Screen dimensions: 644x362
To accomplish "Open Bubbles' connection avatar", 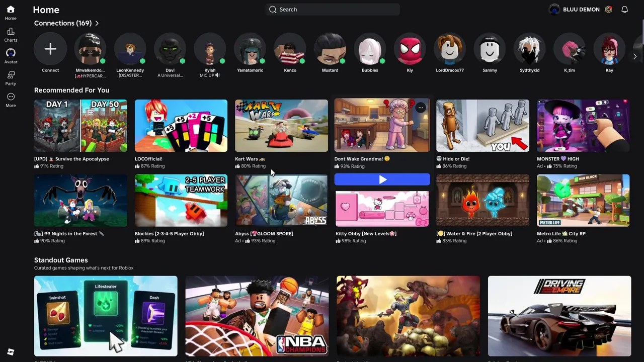I will [370, 49].
